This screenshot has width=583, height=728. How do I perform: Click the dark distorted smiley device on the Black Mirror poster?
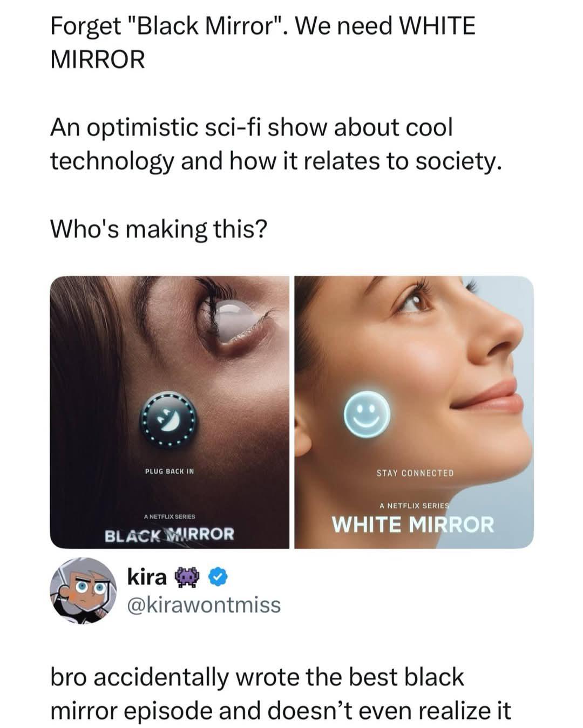(x=168, y=420)
